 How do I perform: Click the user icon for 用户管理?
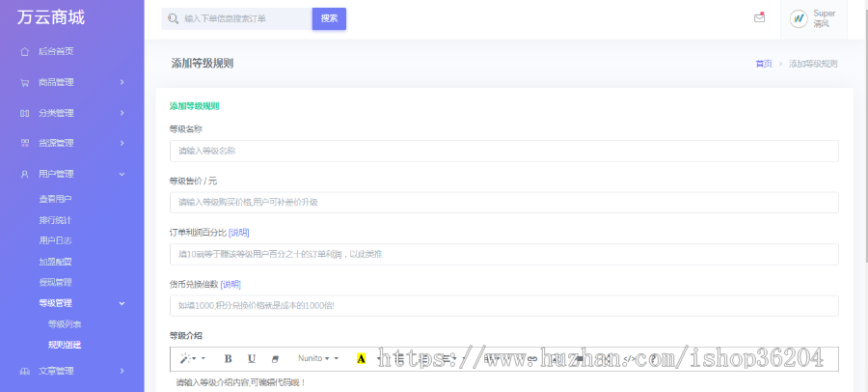point(24,174)
